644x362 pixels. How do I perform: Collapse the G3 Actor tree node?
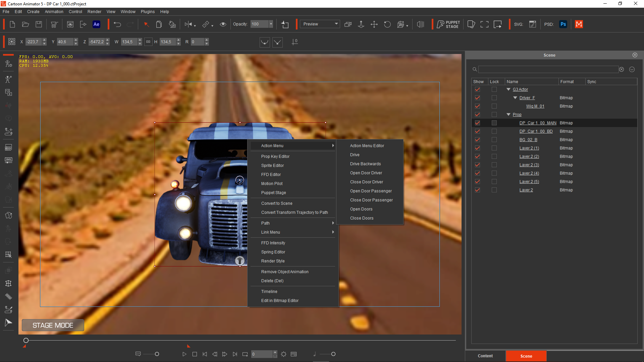click(508, 89)
